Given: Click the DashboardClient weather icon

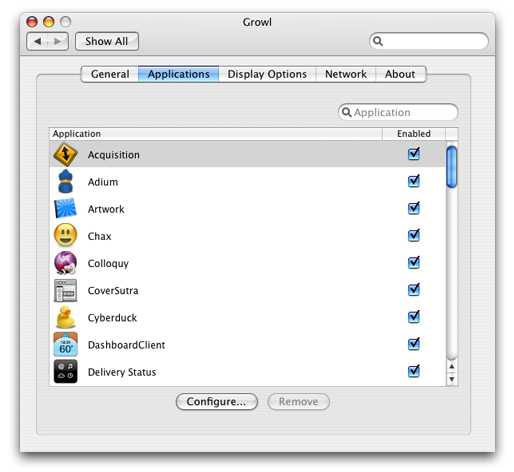Looking at the screenshot, I should 65,344.
